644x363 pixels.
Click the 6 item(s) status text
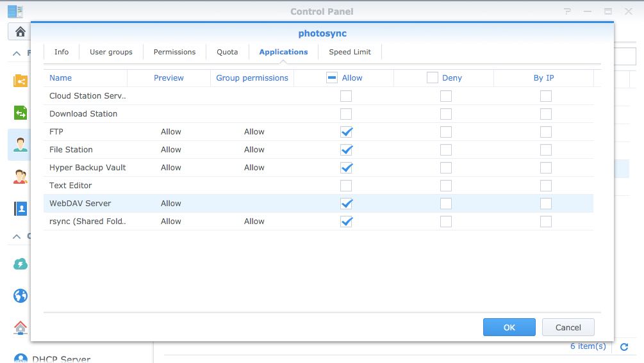588,346
